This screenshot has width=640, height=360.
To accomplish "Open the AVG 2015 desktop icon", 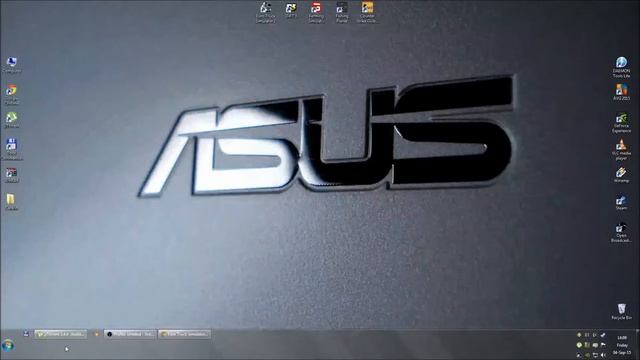I will coord(621,92).
